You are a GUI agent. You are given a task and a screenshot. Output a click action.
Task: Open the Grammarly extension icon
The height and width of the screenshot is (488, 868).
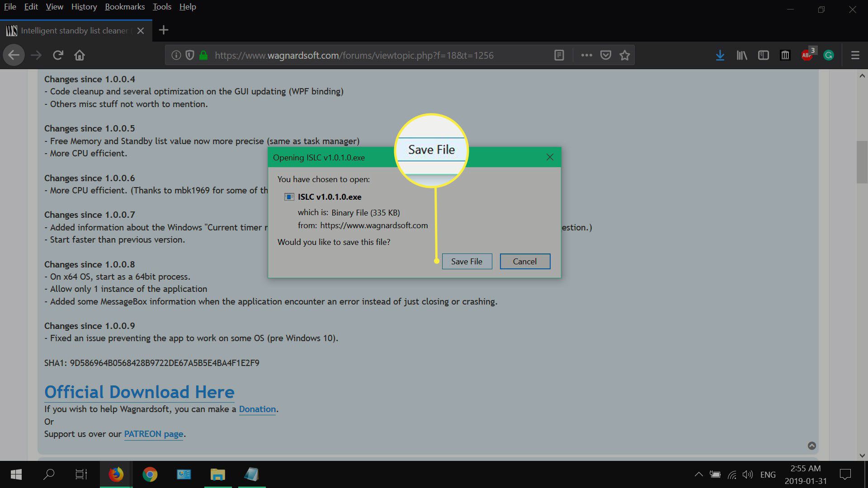point(829,55)
